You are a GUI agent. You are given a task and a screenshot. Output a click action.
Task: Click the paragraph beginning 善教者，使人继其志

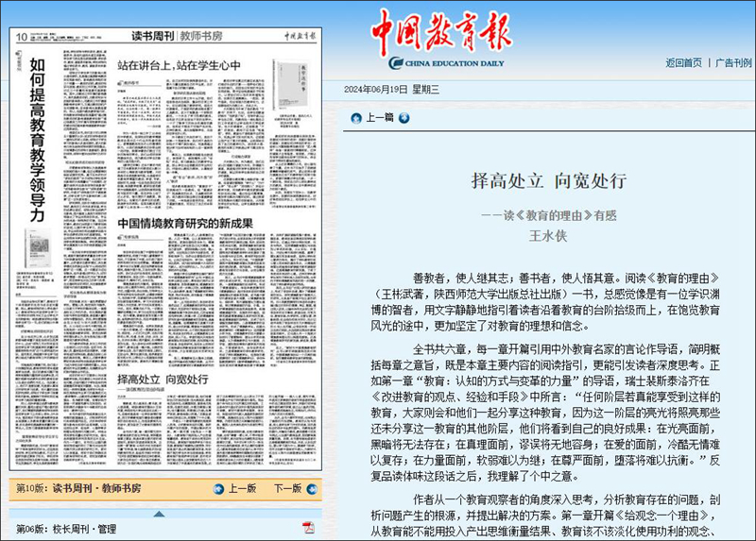pos(545,302)
